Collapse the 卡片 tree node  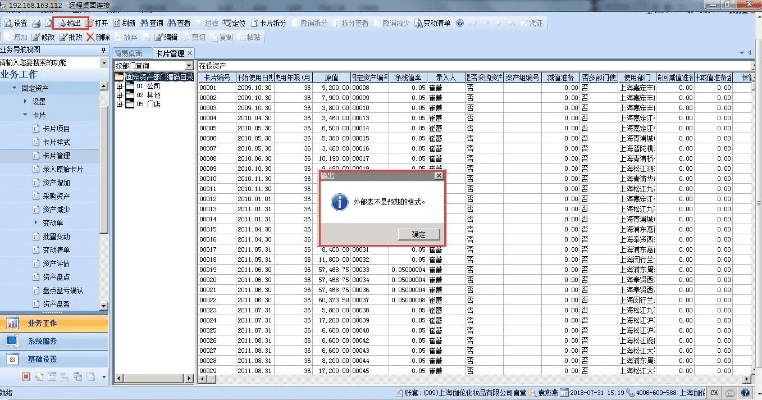[x=25, y=115]
